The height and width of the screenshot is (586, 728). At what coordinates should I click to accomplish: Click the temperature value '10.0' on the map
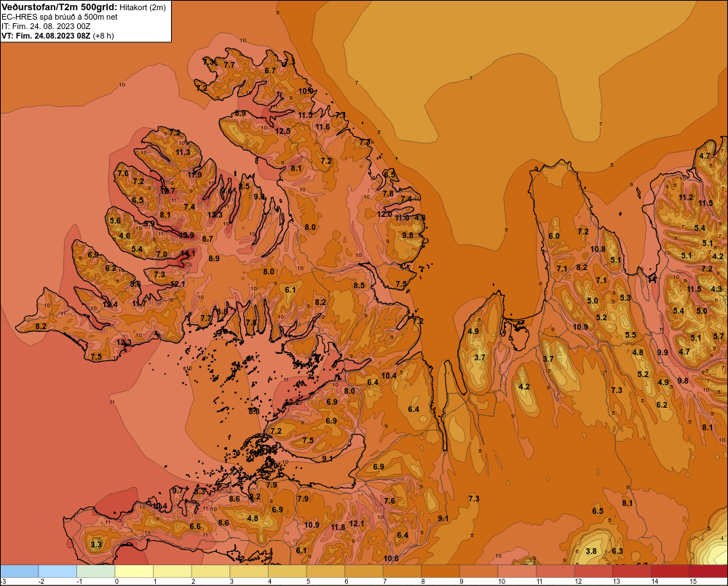pos(306,91)
